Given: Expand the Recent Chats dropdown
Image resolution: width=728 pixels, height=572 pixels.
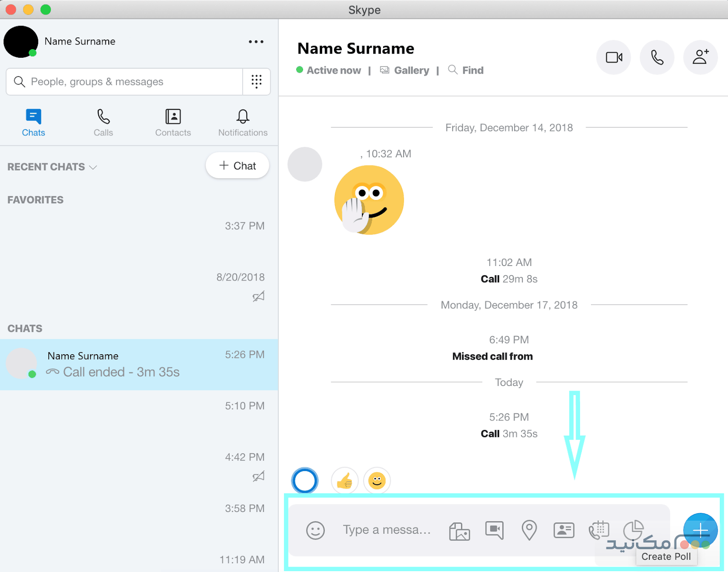Looking at the screenshot, I should [x=93, y=167].
